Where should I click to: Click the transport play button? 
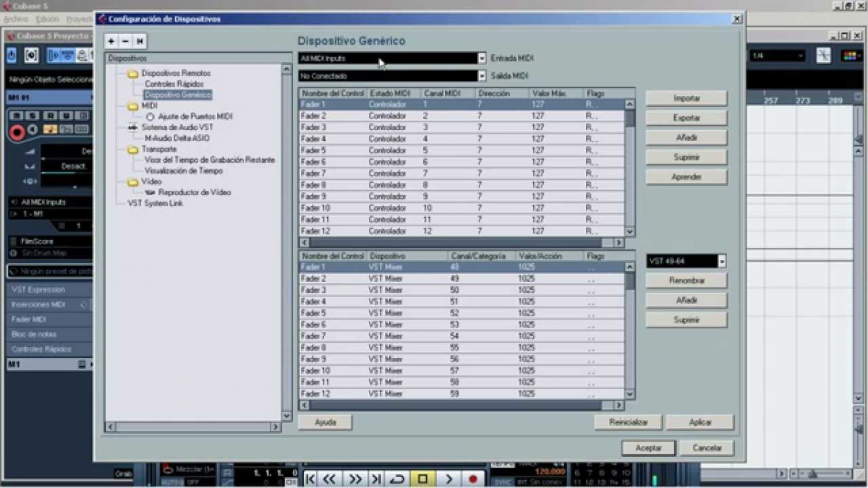pos(448,479)
